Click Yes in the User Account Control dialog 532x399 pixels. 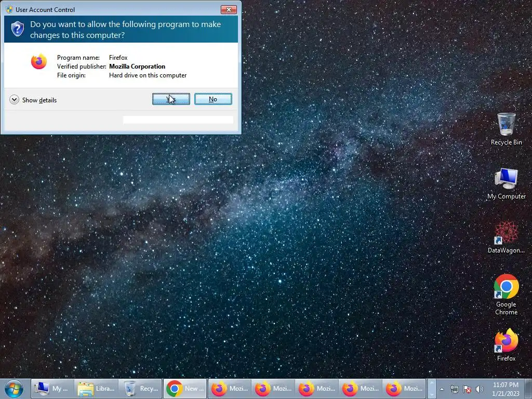[x=171, y=99]
